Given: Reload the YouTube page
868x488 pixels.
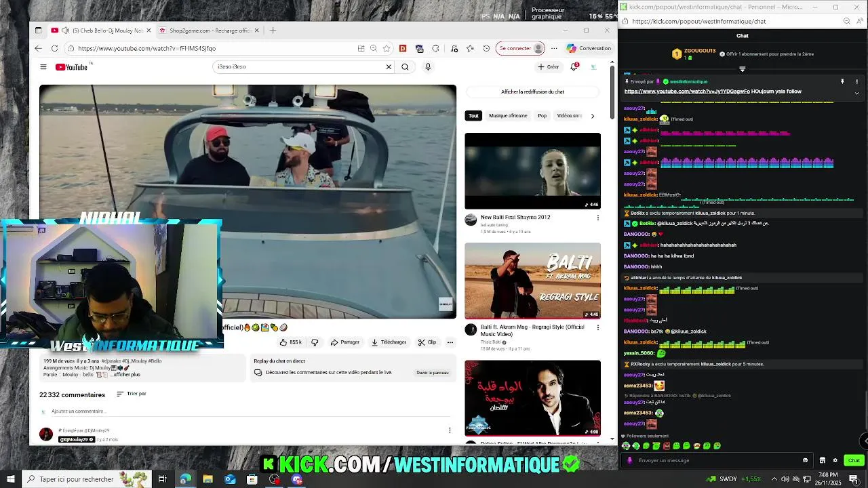Looking at the screenshot, I should coord(54,48).
